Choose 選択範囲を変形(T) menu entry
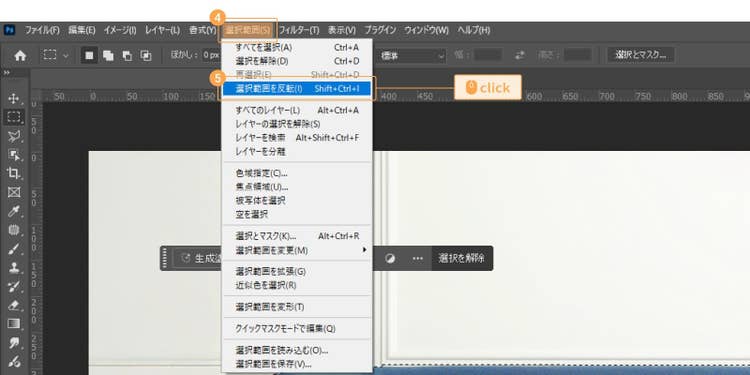The image size is (750, 375). point(297,307)
